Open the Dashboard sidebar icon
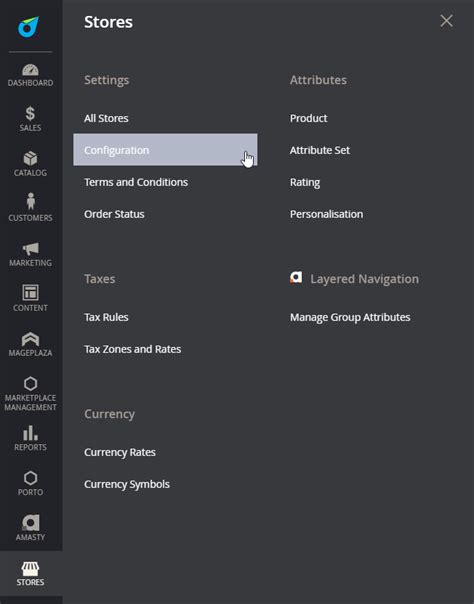474x604 pixels. tap(30, 75)
